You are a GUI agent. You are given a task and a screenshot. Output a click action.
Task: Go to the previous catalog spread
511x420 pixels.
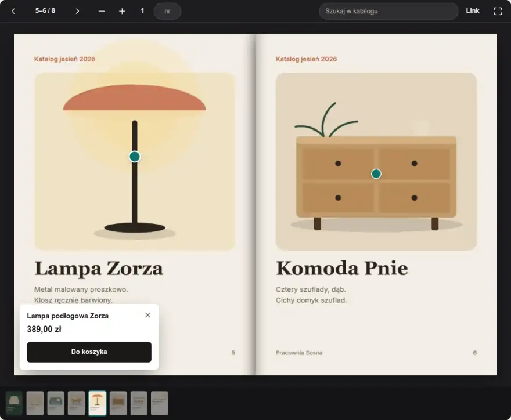pyautogui.click(x=13, y=11)
